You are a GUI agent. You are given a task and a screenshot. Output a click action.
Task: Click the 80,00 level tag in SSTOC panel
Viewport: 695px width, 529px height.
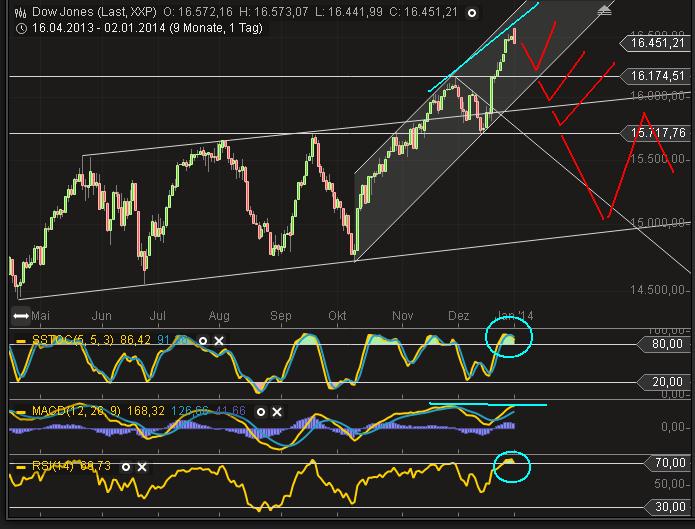(x=664, y=344)
